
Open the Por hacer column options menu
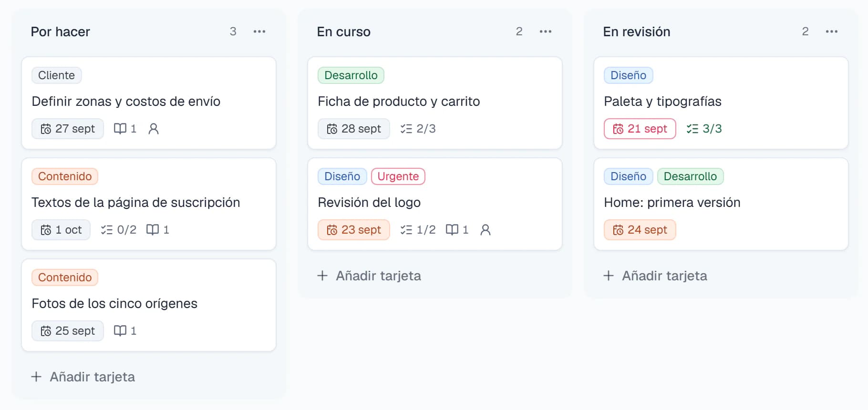click(x=259, y=31)
